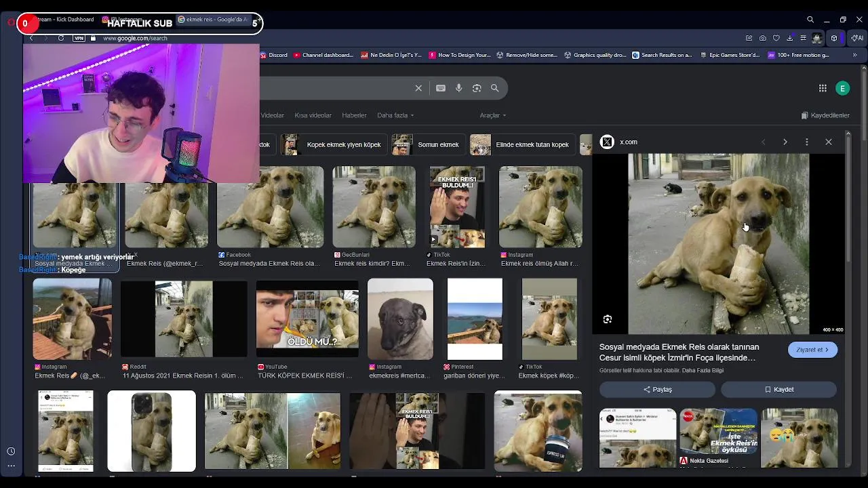This screenshot has height=488, width=868.
Task: Switch to the Kick Dashboard browser tab
Action: [66, 19]
